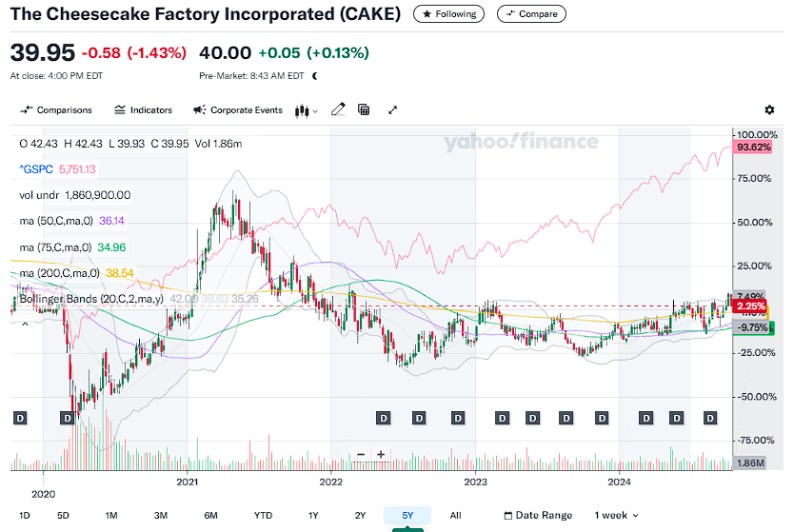Screen dimensions: 794x532
Task: Click the last dividend D marker of 2024
Action: (x=709, y=418)
